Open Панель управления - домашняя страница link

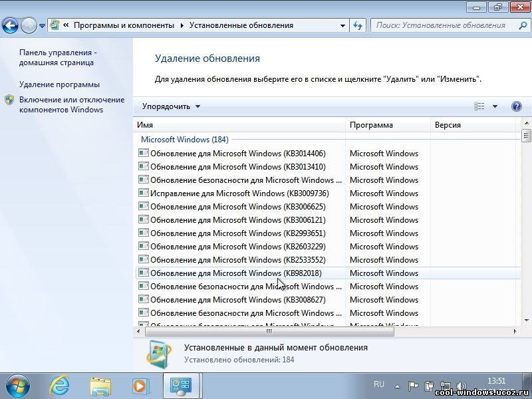point(58,57)
